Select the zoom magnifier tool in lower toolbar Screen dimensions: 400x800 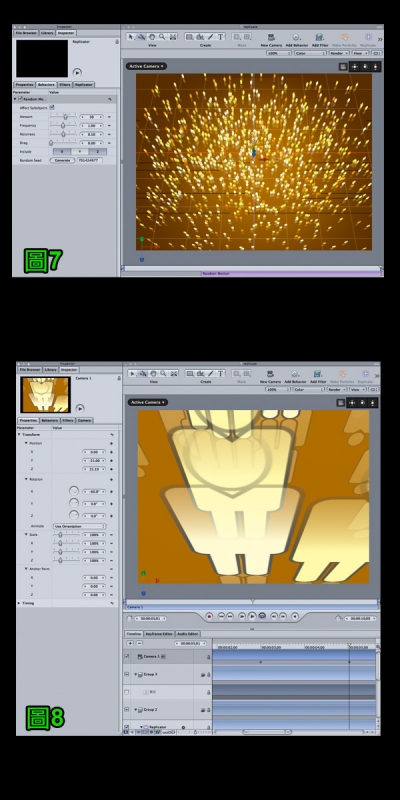click(163, 373)
